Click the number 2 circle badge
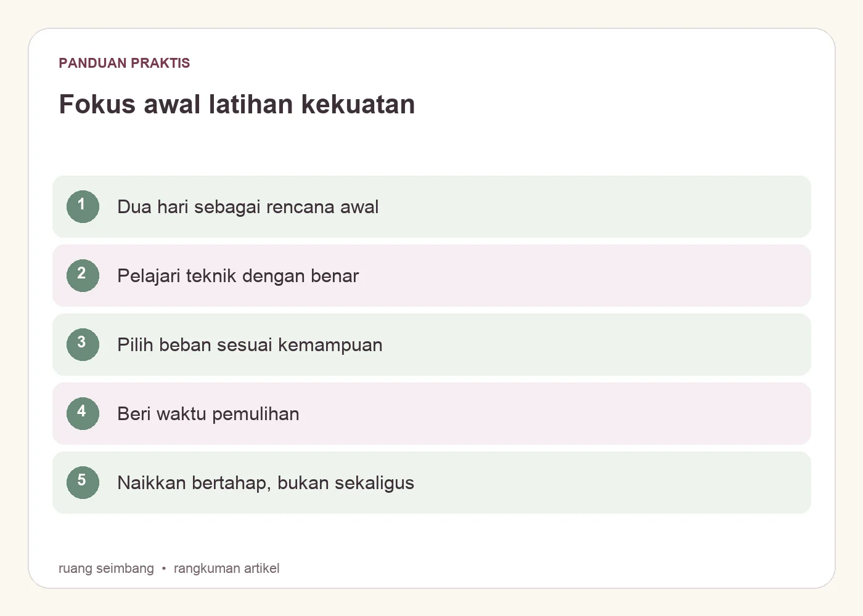This screenshot has height=616, width=863. coord(83,275)
